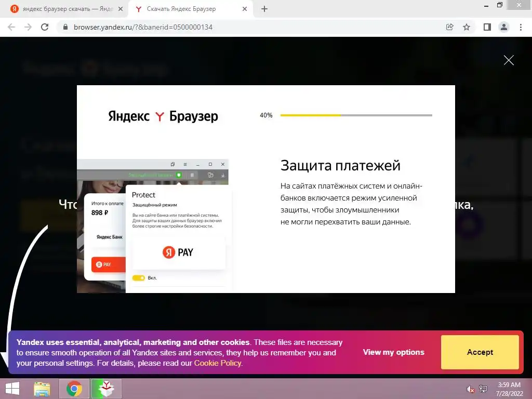Close the 'яндекс браузер скачать' tab
The image size is (532, 399).
(x=121, y=9)
